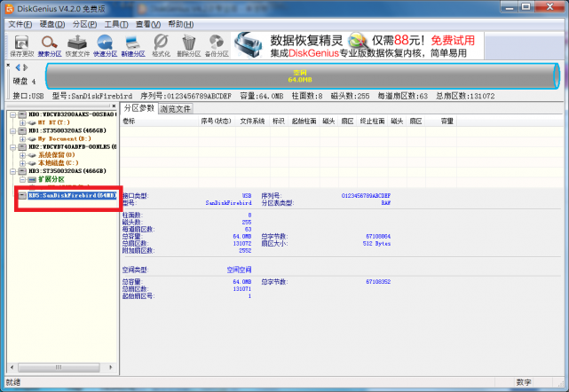This screenshot has width=569, height=392.
Task: Open the 帮助(H) menu
Action: (181, 24)
